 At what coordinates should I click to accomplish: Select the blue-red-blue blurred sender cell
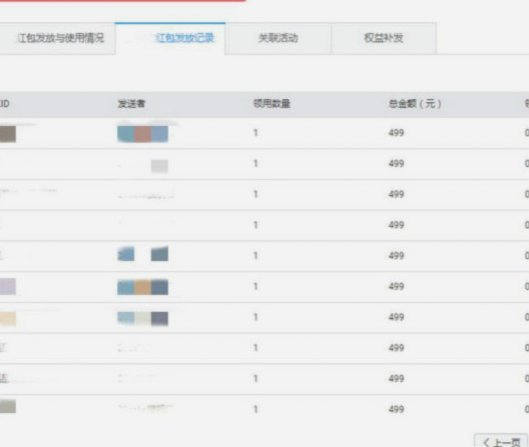143,134
